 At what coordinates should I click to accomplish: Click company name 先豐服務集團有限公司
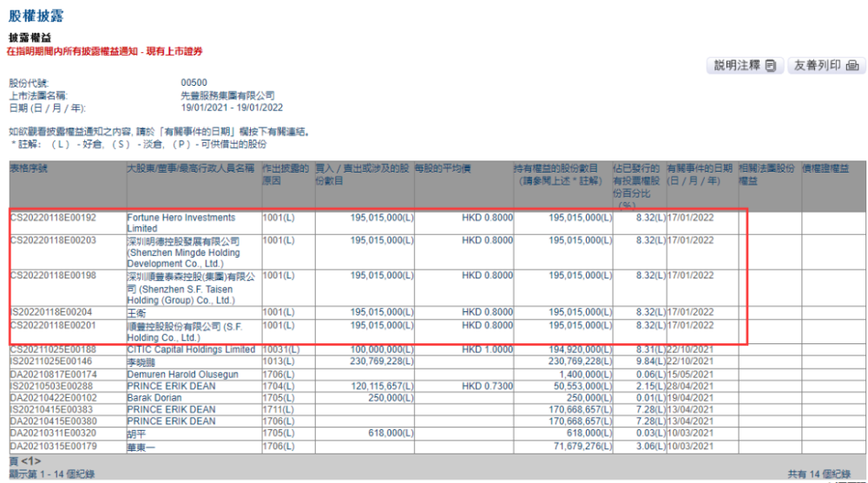tap(227, 95)
